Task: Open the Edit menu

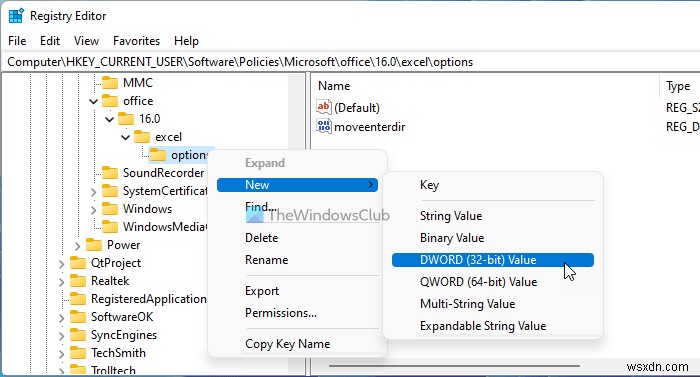Action: [x=50, y=41]
